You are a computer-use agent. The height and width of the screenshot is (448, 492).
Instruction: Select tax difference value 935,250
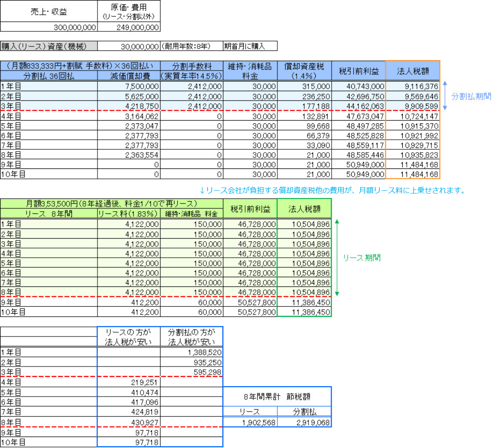click(192, 362)
